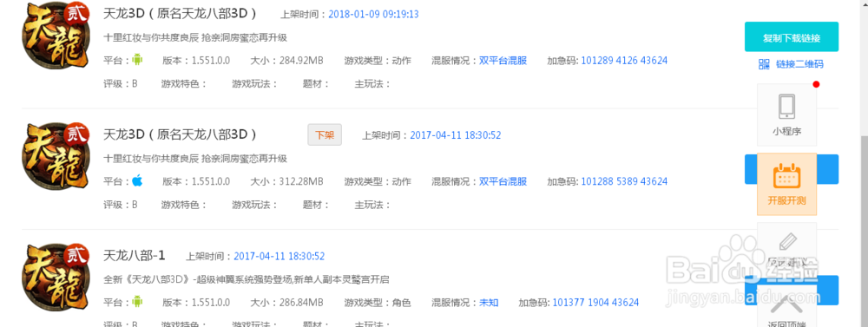Click Apple platform icon for 312.28MB entry
Viewport: 868px width, 327px height.
point(137,181)
